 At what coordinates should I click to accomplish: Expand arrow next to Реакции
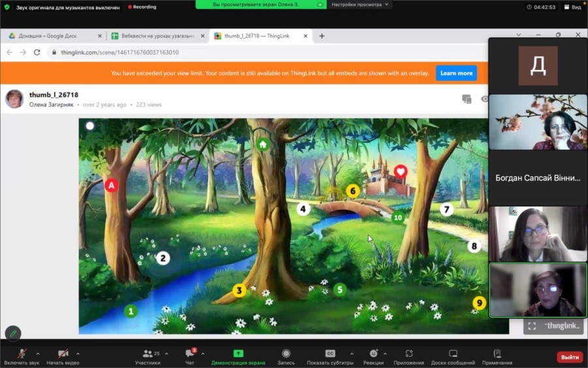[x=385, y=354]
